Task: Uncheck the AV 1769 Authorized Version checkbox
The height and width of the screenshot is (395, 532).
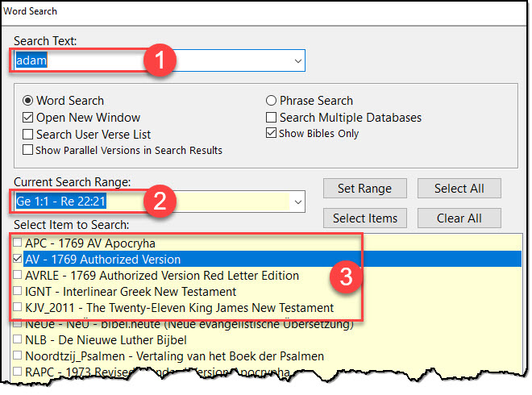Action: coord(17,259)
